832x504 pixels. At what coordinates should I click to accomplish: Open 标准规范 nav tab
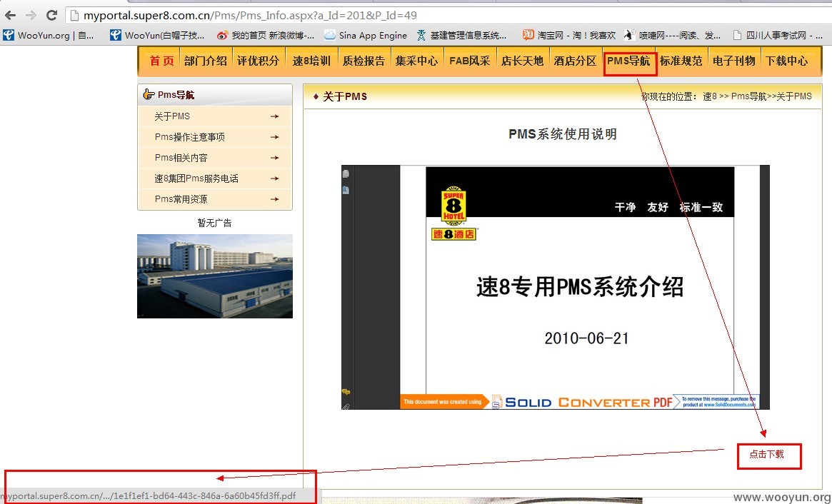pyautogui.click(x=681, y=61)
